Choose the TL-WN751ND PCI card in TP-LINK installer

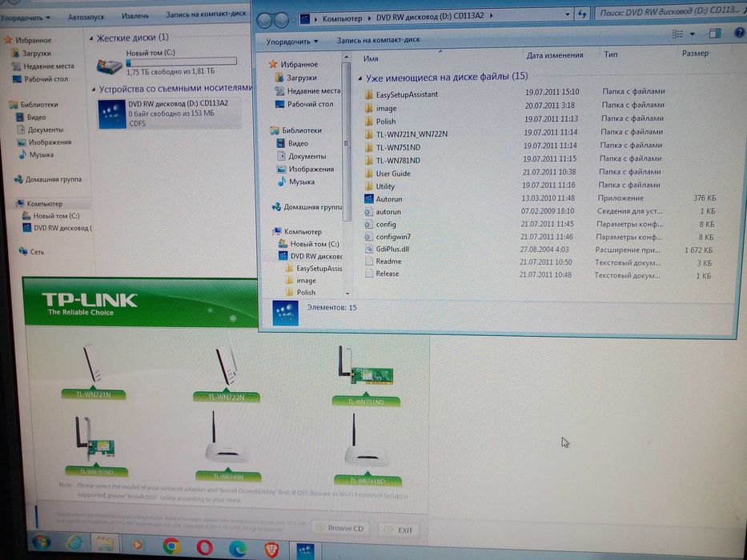coord(366,376)
